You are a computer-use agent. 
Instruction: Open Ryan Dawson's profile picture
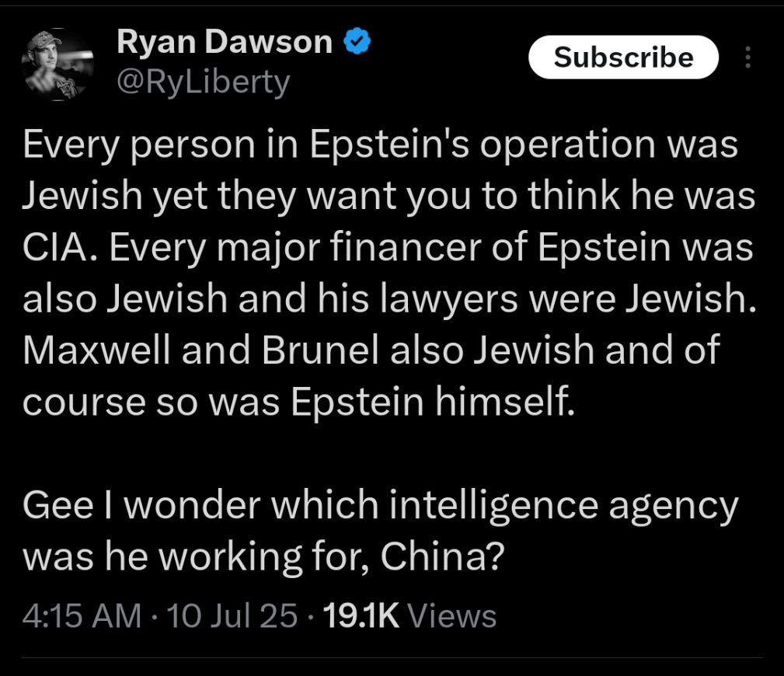pos(57,64)
